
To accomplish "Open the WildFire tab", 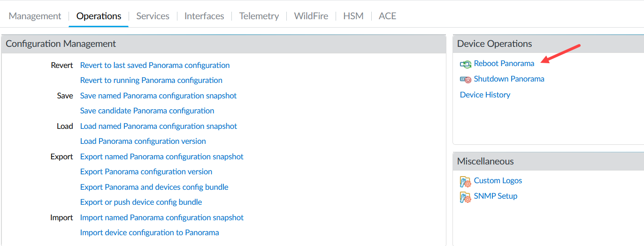I will point(311,16).
